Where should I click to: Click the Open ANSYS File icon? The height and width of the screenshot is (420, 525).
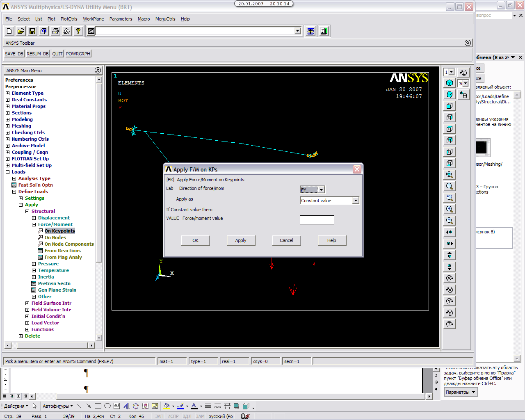coord(21,31)
